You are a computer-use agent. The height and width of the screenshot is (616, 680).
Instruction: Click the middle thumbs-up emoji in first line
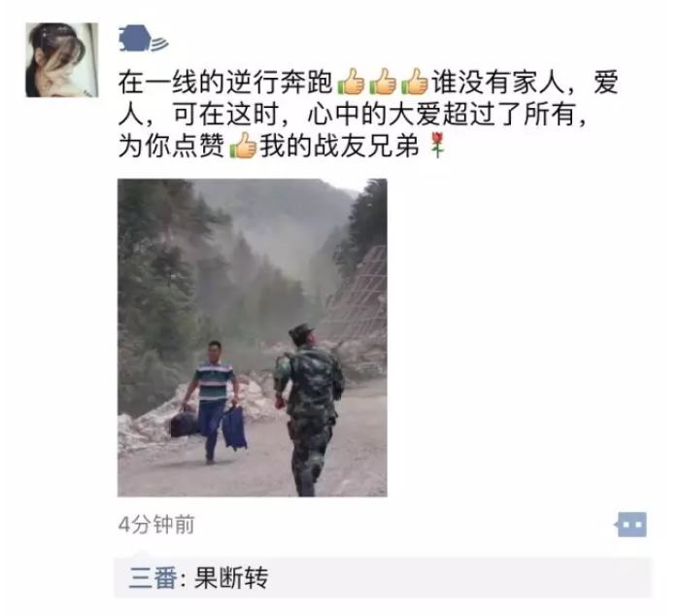click(x=383, y=82)
